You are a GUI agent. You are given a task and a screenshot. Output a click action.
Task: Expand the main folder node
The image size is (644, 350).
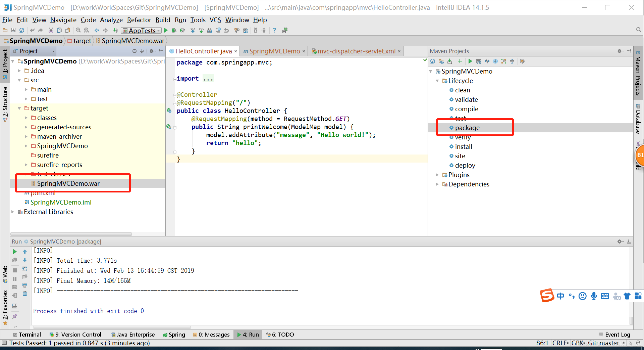pos(26,90)
